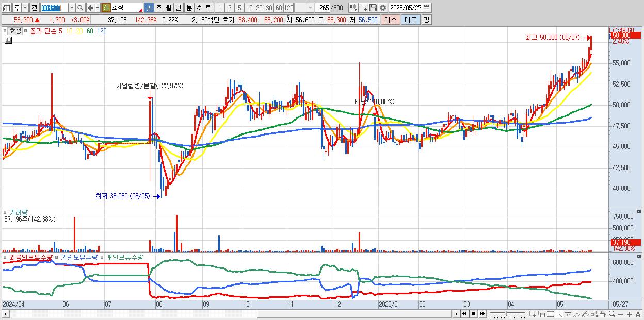Image resolution: width=644 pixels, height=320 pixels.
Task: Select the 분 minute chart period
Action: pos(189,8)
